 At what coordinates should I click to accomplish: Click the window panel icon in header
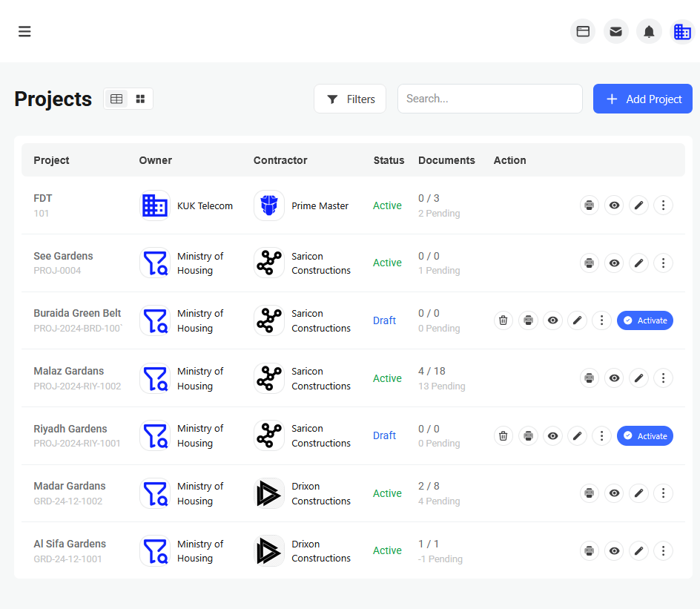tap(583, 31)
